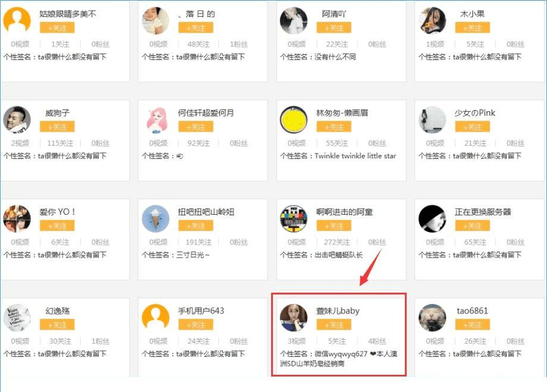Click 壹妹儿baby's profile avatar
Image resolution: width=547 pixels, height=392 pixels.
click(x=294, y=318)
